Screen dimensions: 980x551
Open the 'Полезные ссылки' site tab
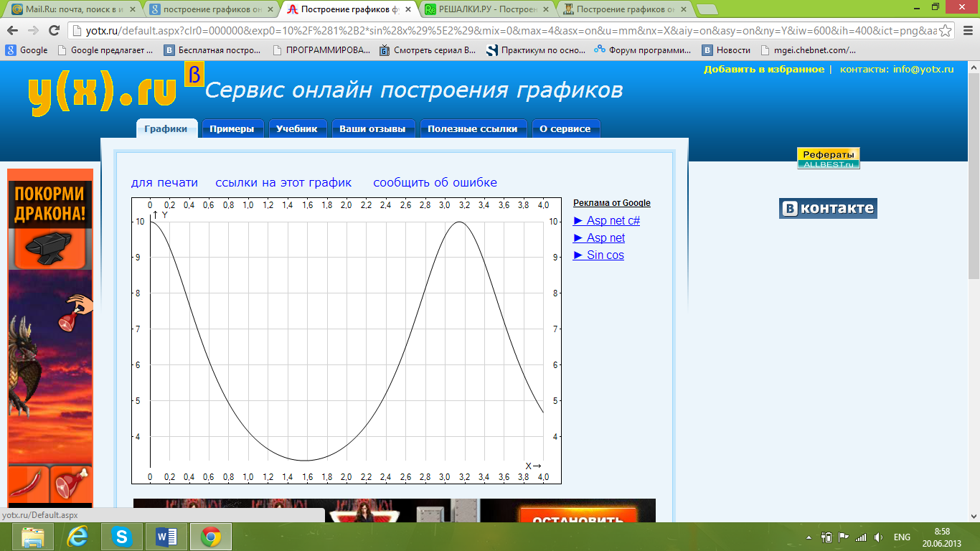point(473,128)
